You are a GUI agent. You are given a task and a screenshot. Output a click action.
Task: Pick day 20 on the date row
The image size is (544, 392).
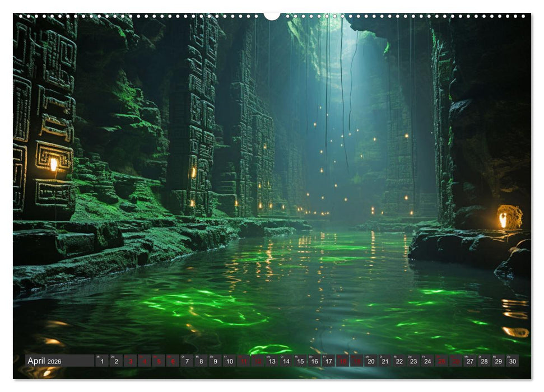pos(371,361)
